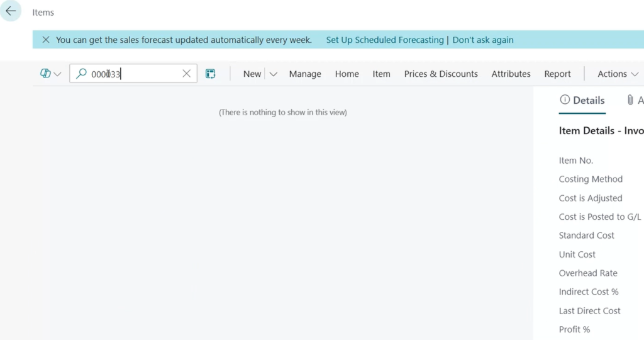This screenshot has width=644, height=340.
Task: Open the Report menu
Action: 557,74
